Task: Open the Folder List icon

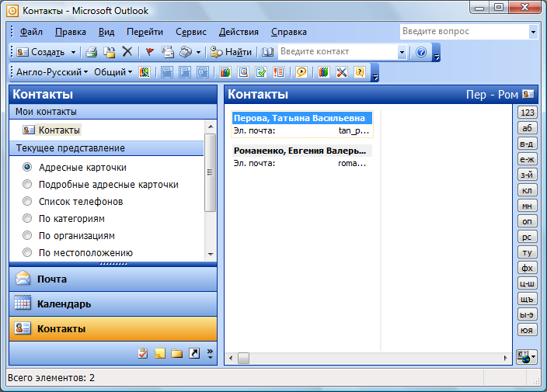Action: [x=177, y=353]
